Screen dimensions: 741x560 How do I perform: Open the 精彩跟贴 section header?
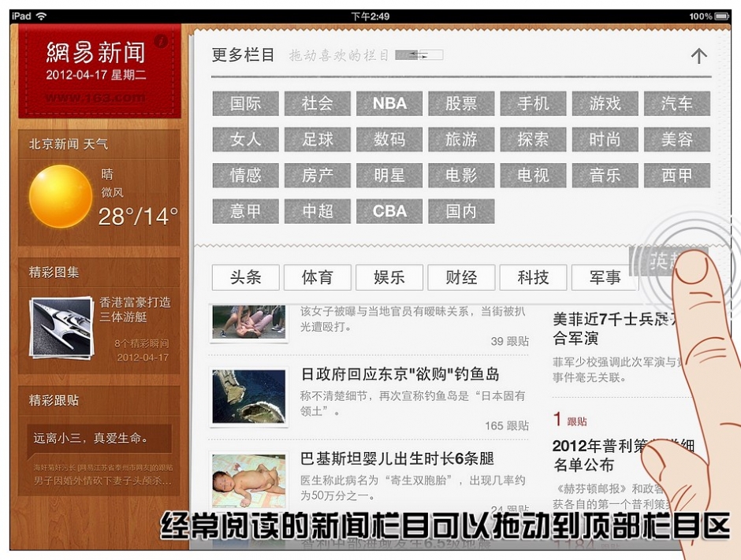click(x=99, y=400)
